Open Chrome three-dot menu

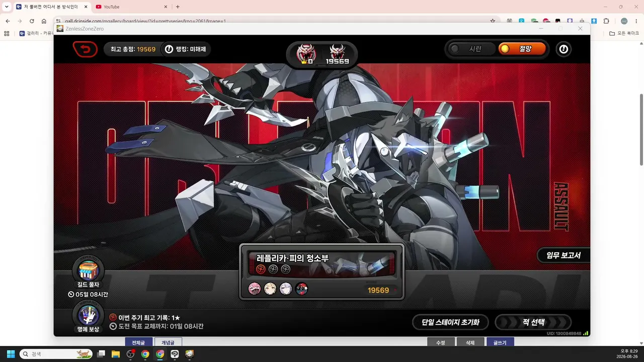636,21
